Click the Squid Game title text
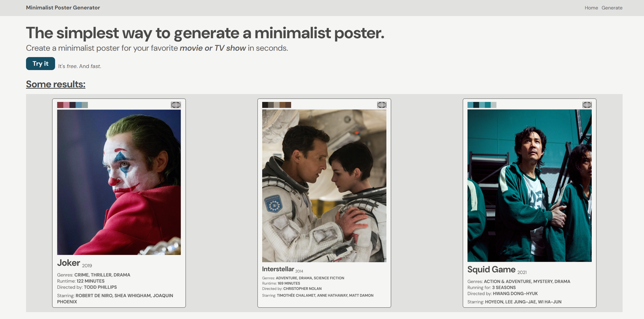 491,269
